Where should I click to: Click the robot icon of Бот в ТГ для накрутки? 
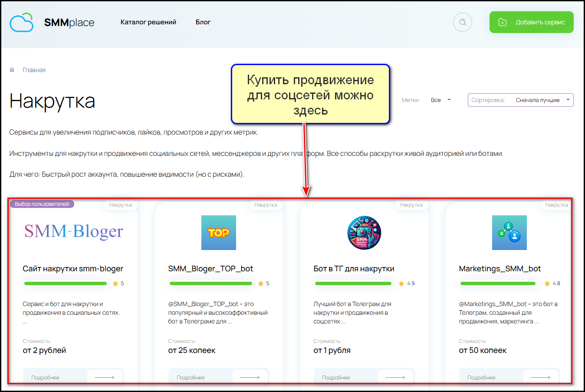pyautogui.click(x=364, y=232)
